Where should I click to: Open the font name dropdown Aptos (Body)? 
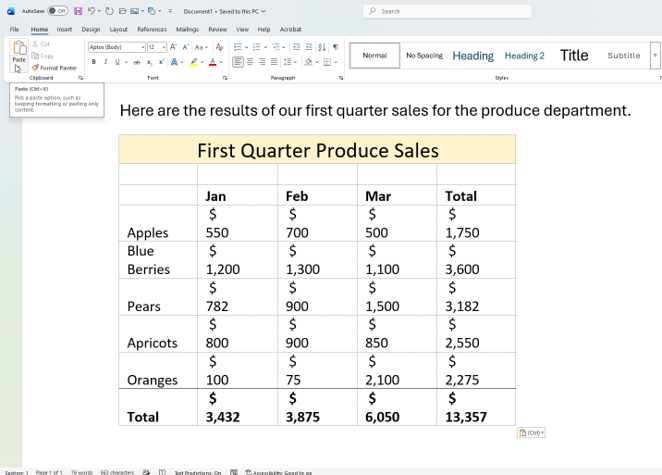pos(143,47)
